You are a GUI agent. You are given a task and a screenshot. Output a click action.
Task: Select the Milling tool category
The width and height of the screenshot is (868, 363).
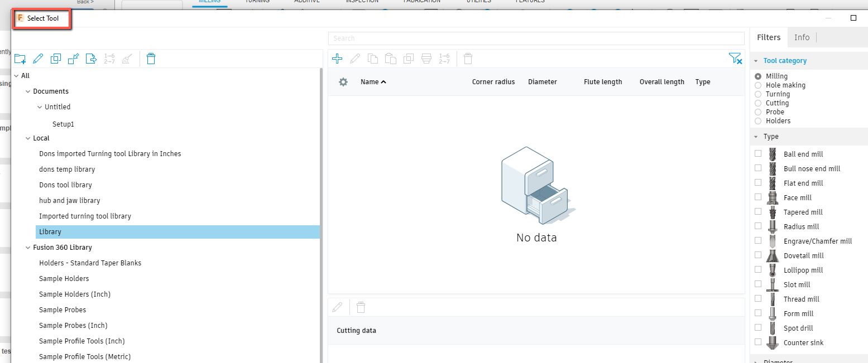[x=757, y=76]
